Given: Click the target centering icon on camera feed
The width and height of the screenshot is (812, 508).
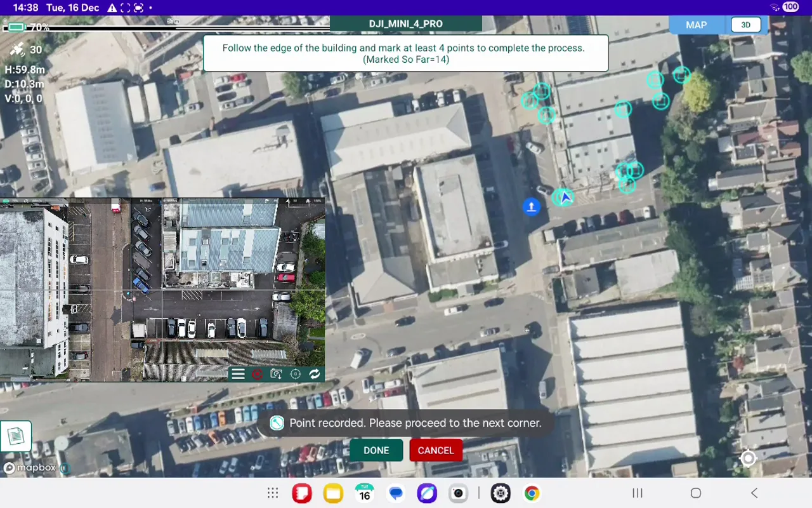Looking at the screenshot, I should click(295, 373).
